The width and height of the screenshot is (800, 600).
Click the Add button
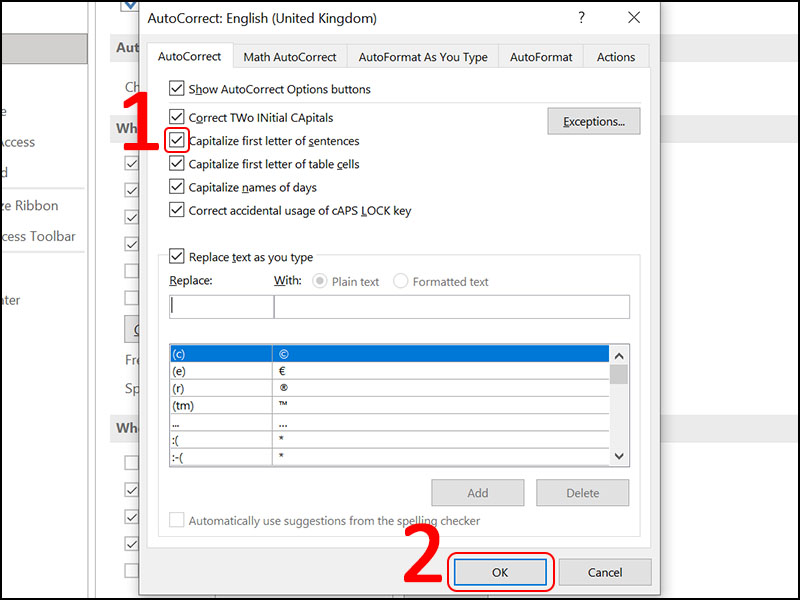477,492
